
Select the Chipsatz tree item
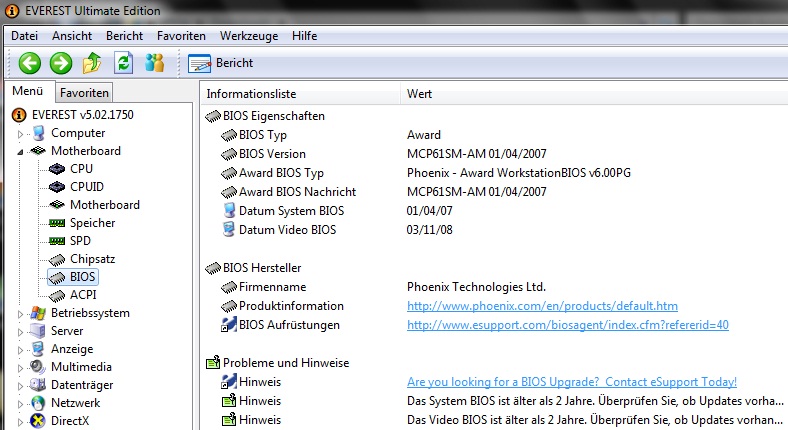[x=92, y=259]
